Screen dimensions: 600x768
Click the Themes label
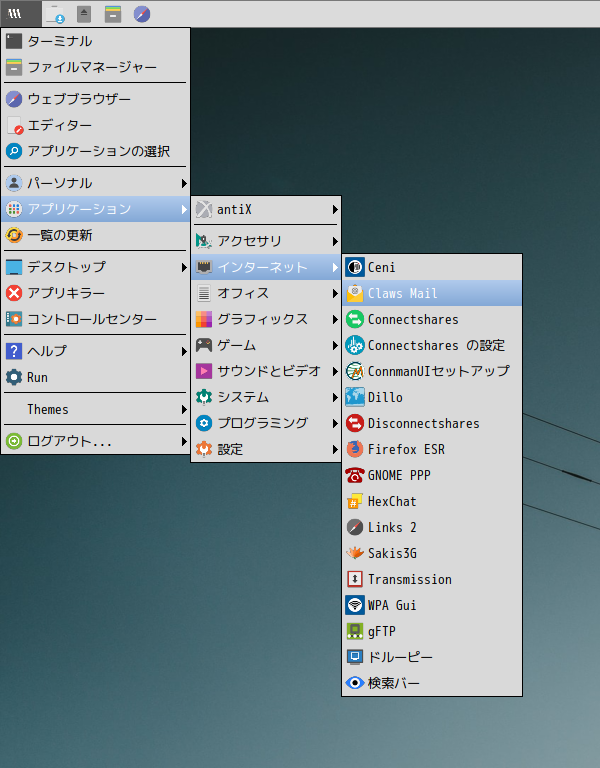[48, 409]
